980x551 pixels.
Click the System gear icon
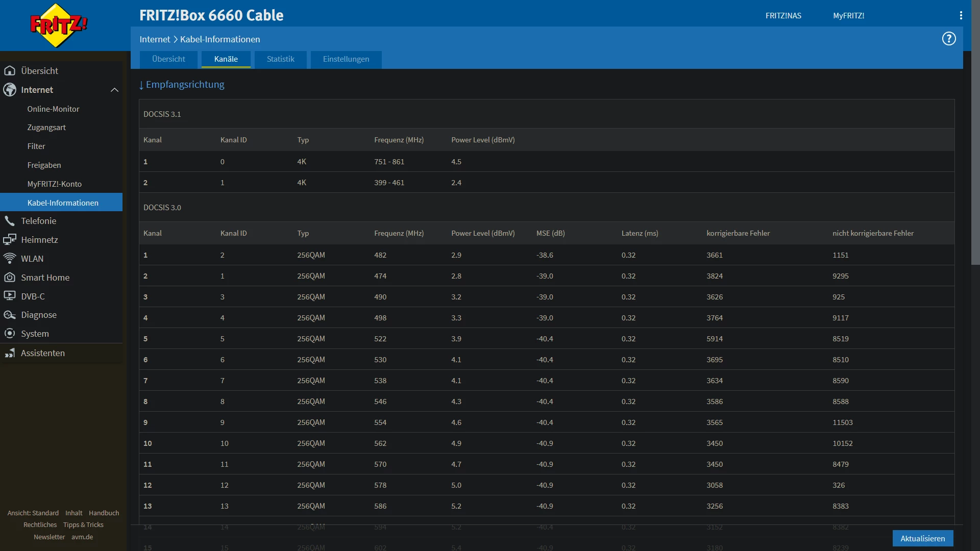click(10, 334)
